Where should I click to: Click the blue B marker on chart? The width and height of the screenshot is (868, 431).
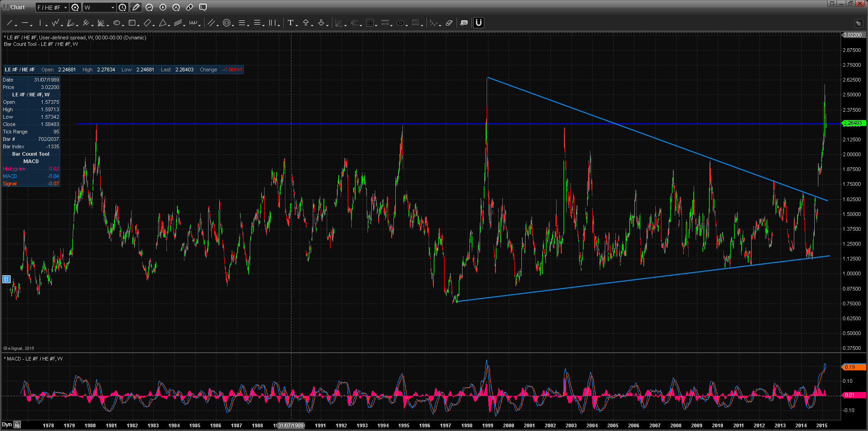6,279
